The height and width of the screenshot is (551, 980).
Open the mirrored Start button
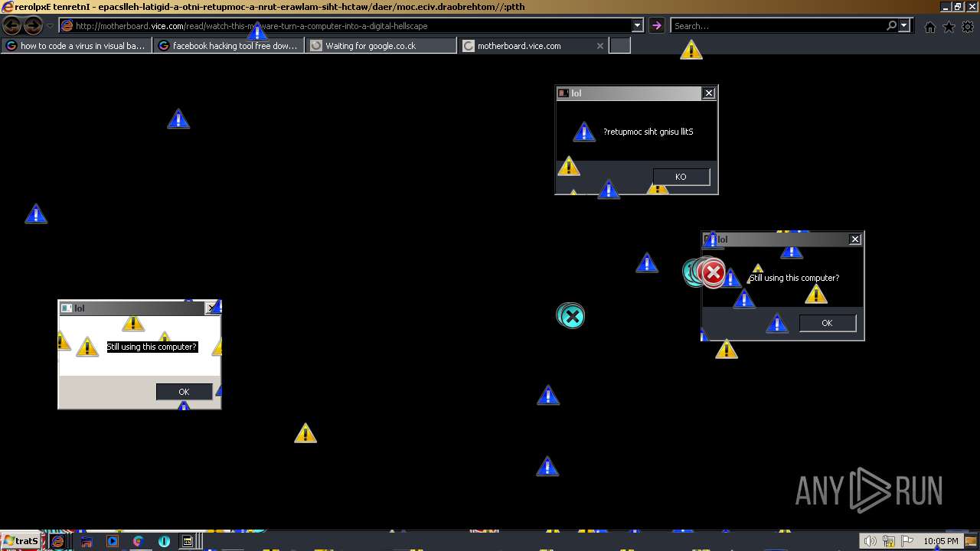[x=21, y=541]
